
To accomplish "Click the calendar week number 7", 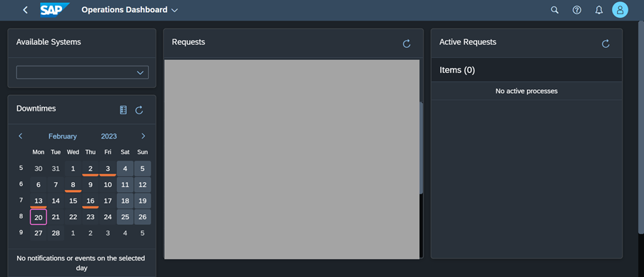I will coord(21,200).
